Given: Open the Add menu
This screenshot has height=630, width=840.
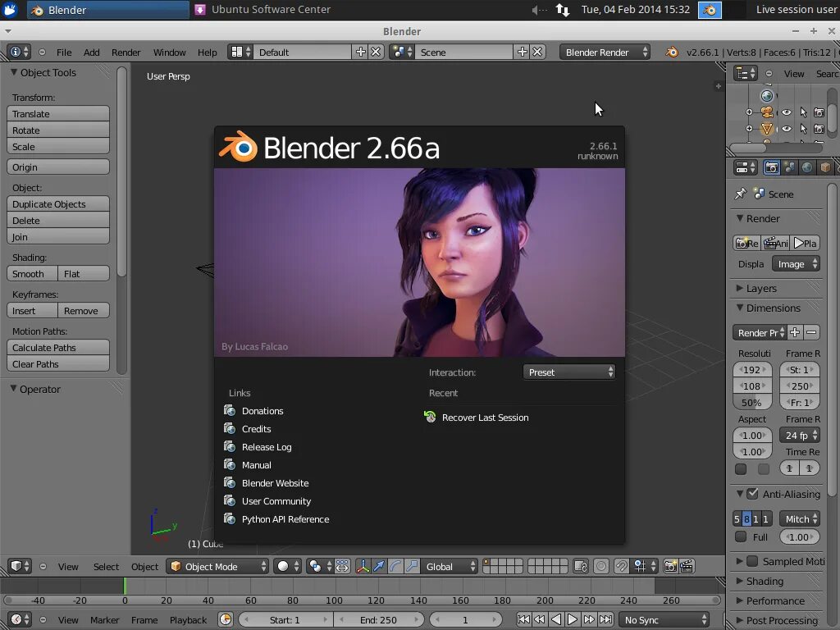Looking at the screenshot, I should (92, 52).
